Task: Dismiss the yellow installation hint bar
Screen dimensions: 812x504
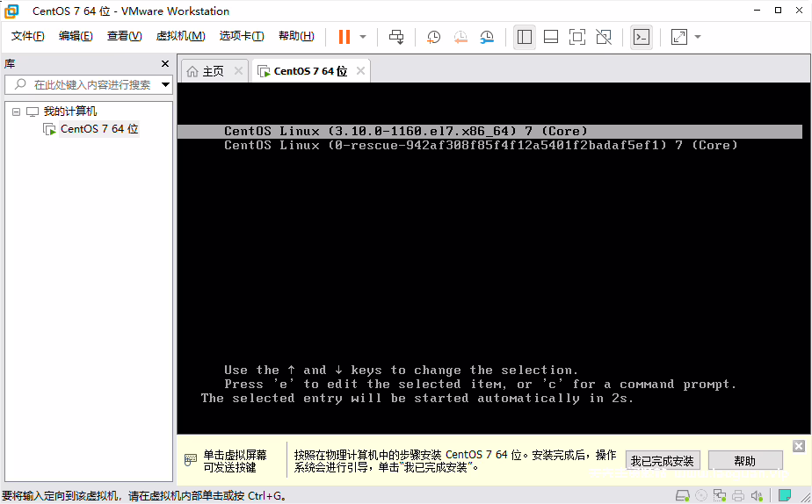Action: (x=799, y=446)
